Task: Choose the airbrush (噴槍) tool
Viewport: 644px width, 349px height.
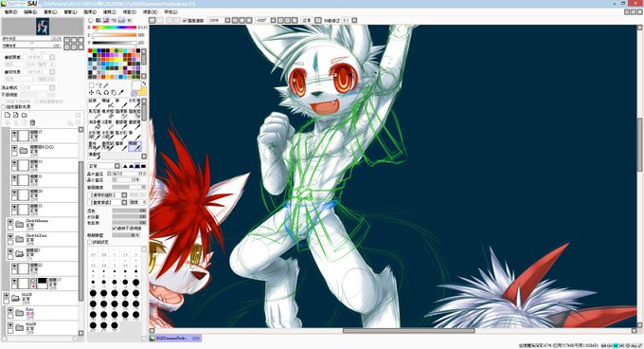Action: (108, 103)
